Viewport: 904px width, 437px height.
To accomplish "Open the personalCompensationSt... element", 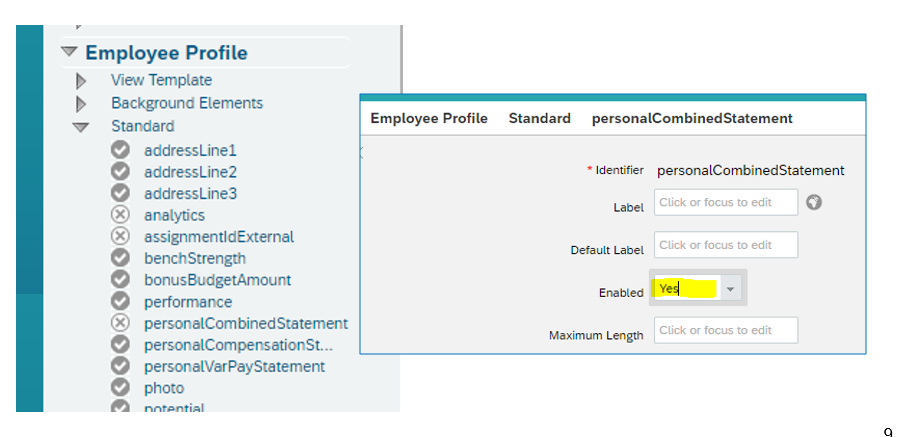I will 239,345.
